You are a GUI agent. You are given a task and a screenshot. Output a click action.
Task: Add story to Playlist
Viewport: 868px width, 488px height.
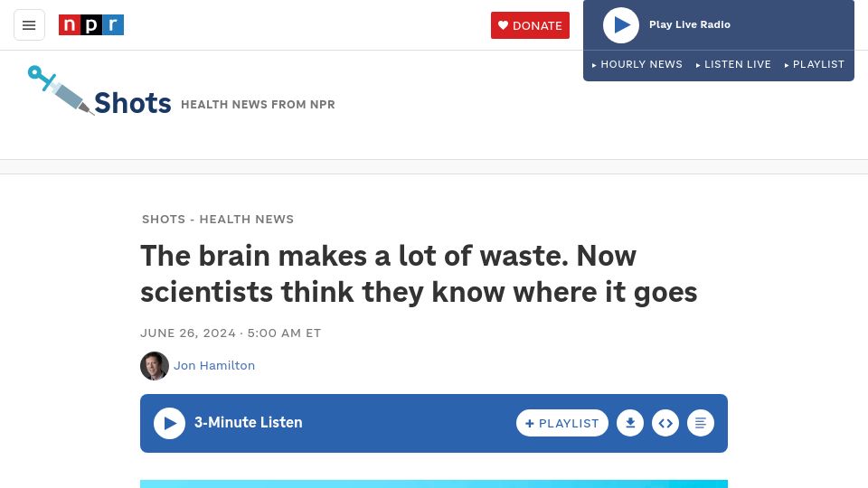[x=562, y=423]
